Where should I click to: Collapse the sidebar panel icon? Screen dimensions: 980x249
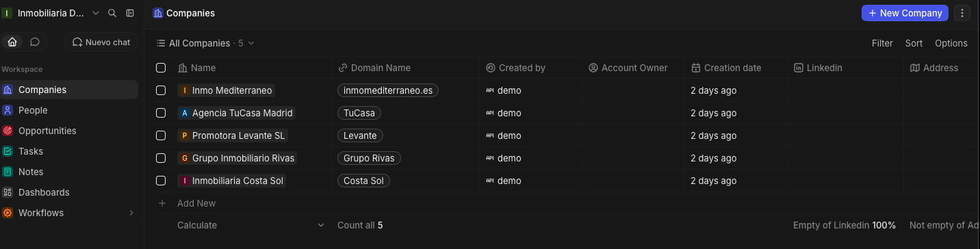click(x=130, y=13)
